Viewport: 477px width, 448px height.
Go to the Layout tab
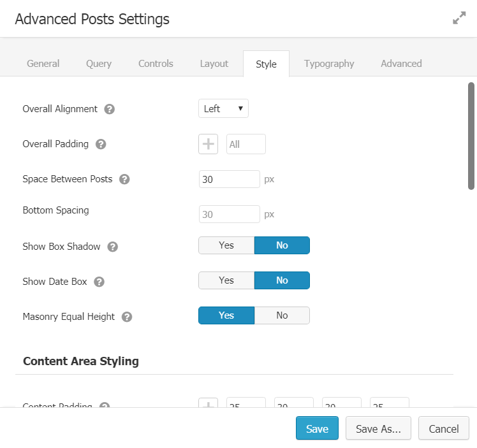(214, 64)
